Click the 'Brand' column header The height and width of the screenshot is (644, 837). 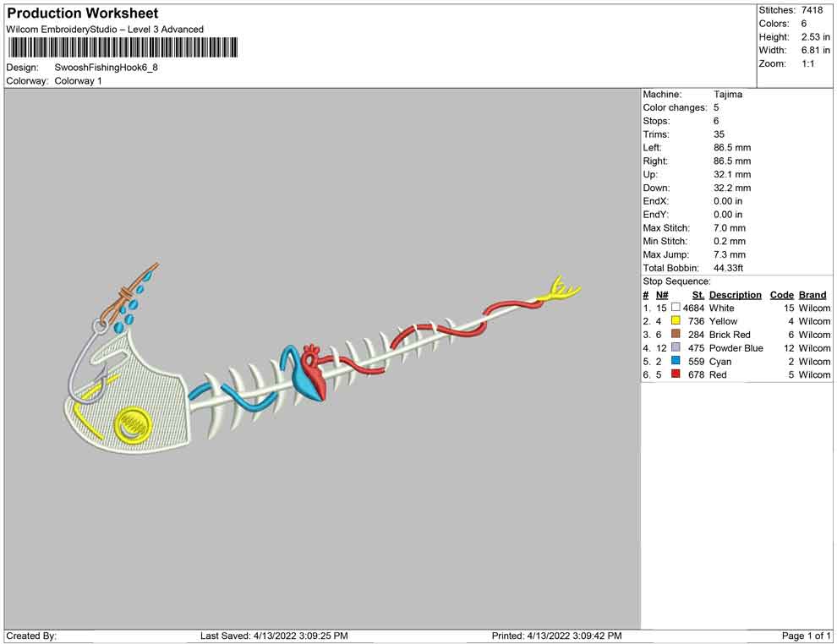pos(812,295)
